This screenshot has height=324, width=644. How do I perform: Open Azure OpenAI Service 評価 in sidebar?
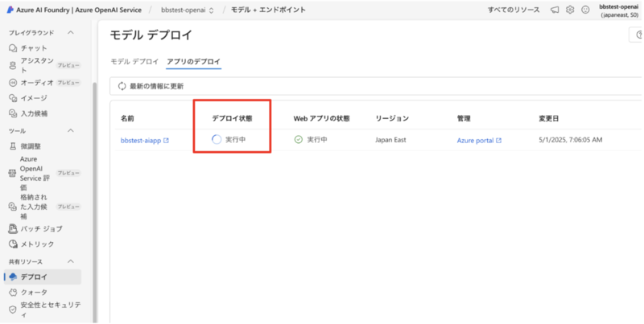(x=35, y=173)
